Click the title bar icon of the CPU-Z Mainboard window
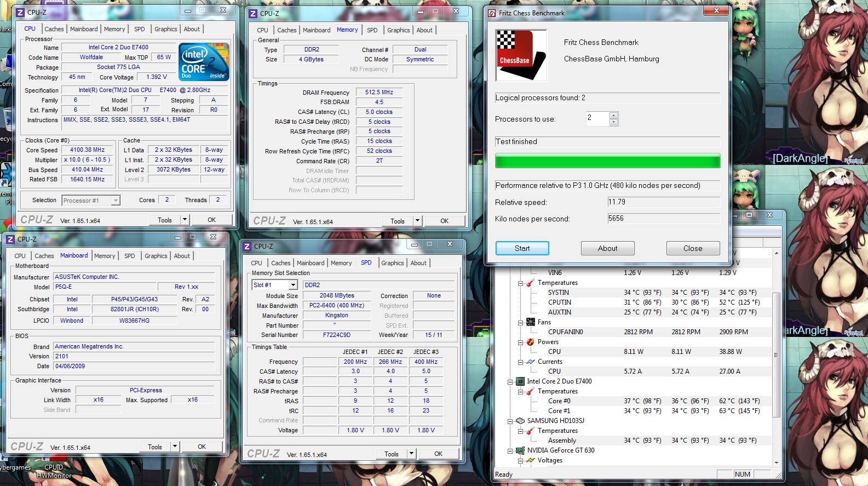868x486 pixels. [x=10, y=239]
